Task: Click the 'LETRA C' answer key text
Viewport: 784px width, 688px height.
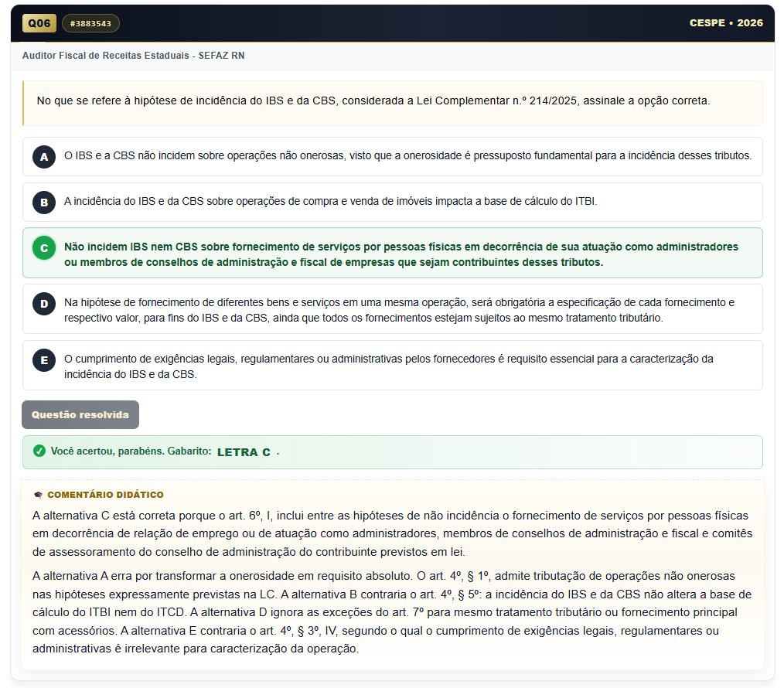Action: click(x=244, y=452)
